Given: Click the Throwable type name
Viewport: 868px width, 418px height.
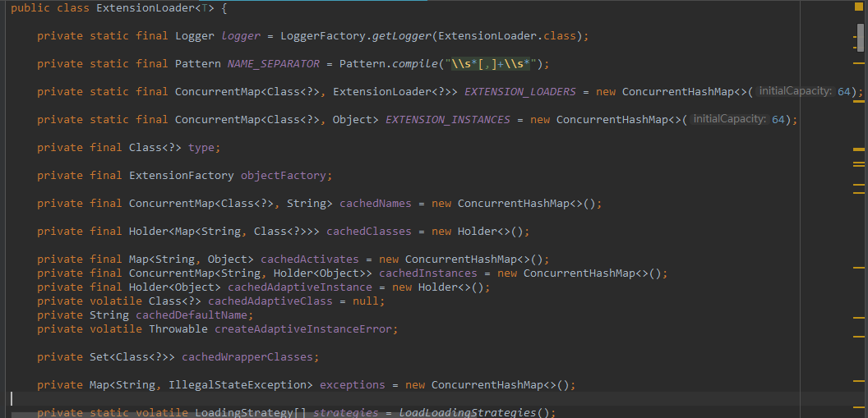Looking at the screenshot, I should 178,329.
